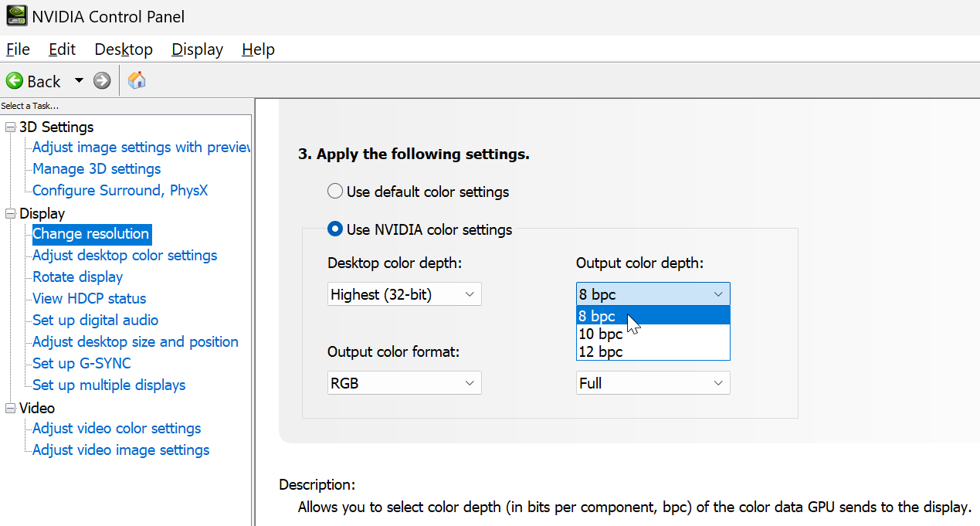Image resolution: width=980 pixels, height=526 pixels.
Task: Click the Forward arrow button
Action: pyautogui.click(x=102, y=80)
